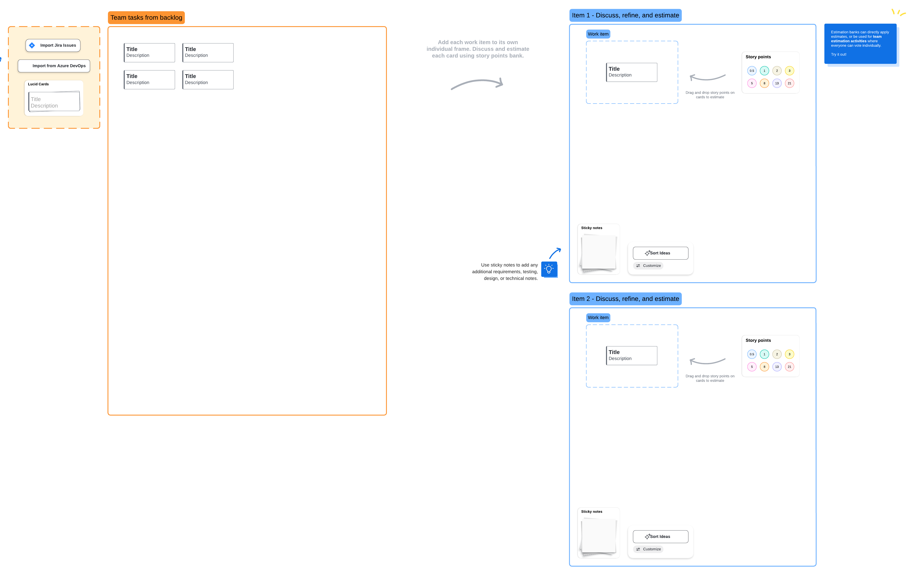Pick the yellow 3-point swatch in Item 1
The image size is (924, 576).
click(789, 71)
